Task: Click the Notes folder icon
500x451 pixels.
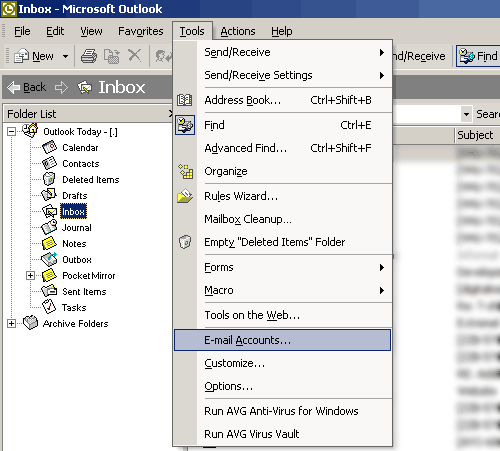Action: [x=49, y=243]
